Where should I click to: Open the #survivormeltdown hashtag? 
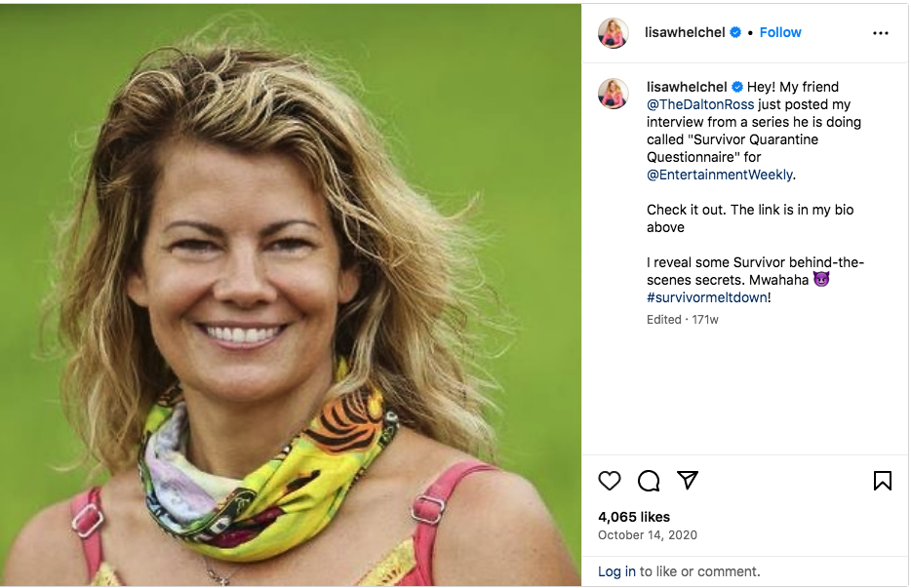(706, 297)
